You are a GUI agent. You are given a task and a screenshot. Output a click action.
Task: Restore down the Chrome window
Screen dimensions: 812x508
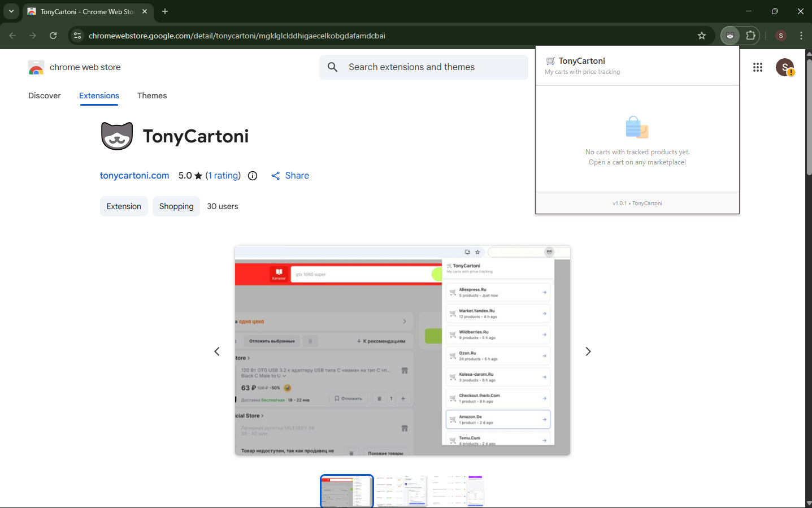775,11
